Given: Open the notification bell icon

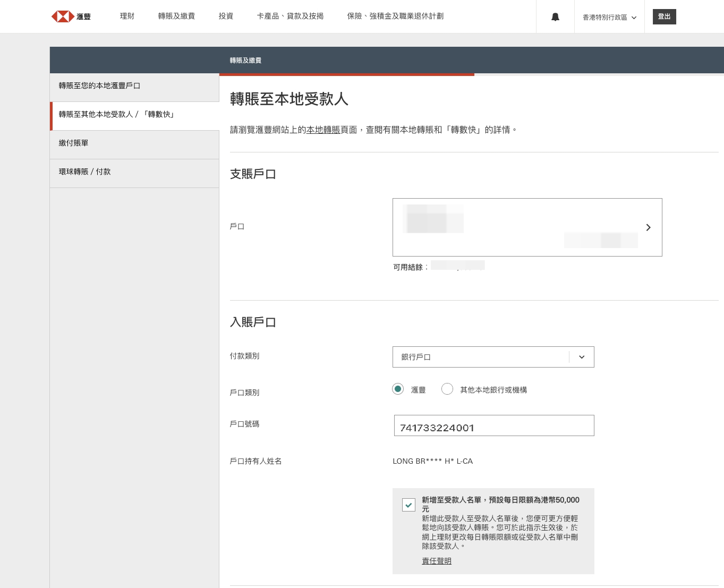Looking at the screenshot, I should 555,17.
